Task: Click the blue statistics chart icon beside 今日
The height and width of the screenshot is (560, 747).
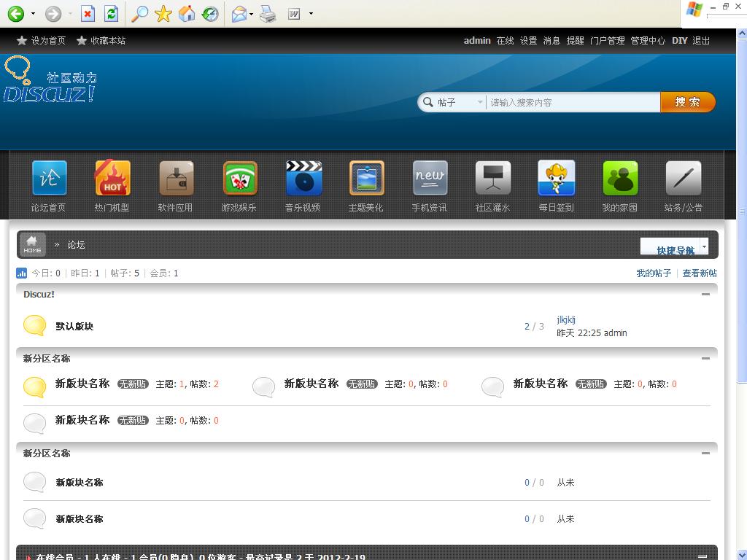Action: (x=21, y=273)
